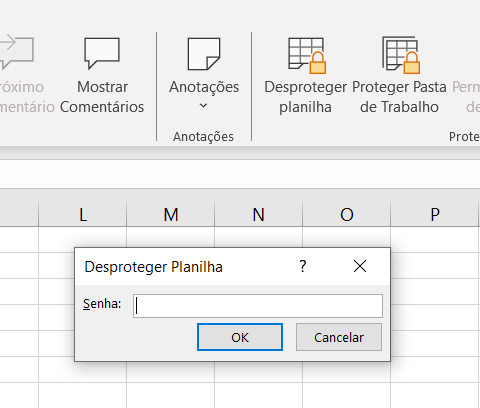480x408 pixels.
Task: Open the Anotações note icon
Action: click(204, 54)
